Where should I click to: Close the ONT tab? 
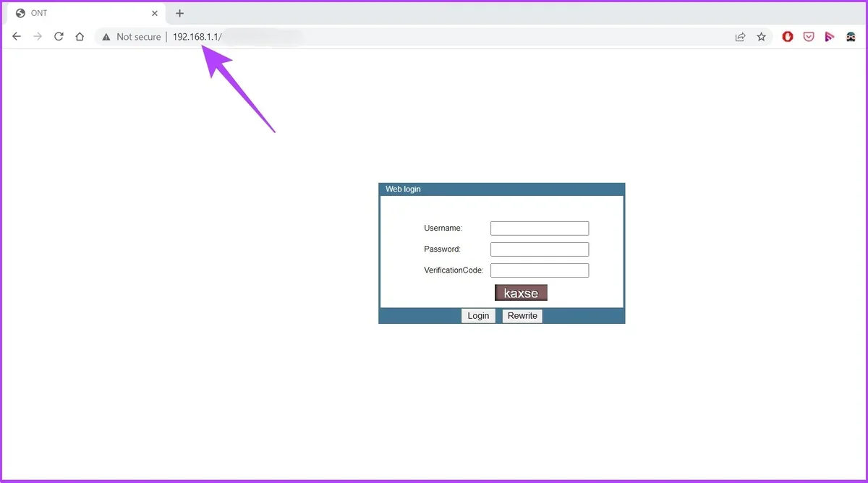coord(155,13)
